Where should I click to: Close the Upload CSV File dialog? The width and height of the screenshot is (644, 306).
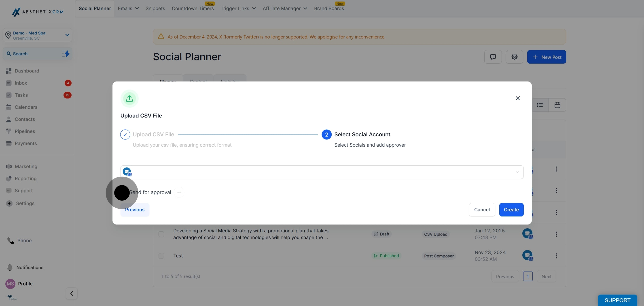(518, 98)
